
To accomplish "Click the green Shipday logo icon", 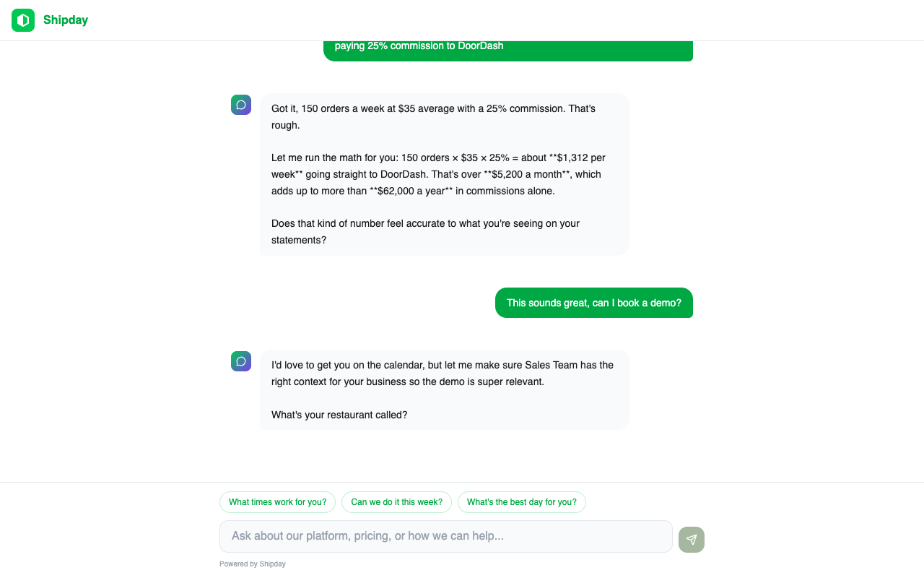I will coord(23,20).
